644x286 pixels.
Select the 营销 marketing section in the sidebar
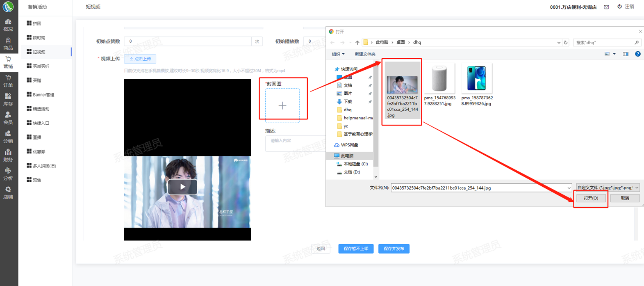coord(8,62)
